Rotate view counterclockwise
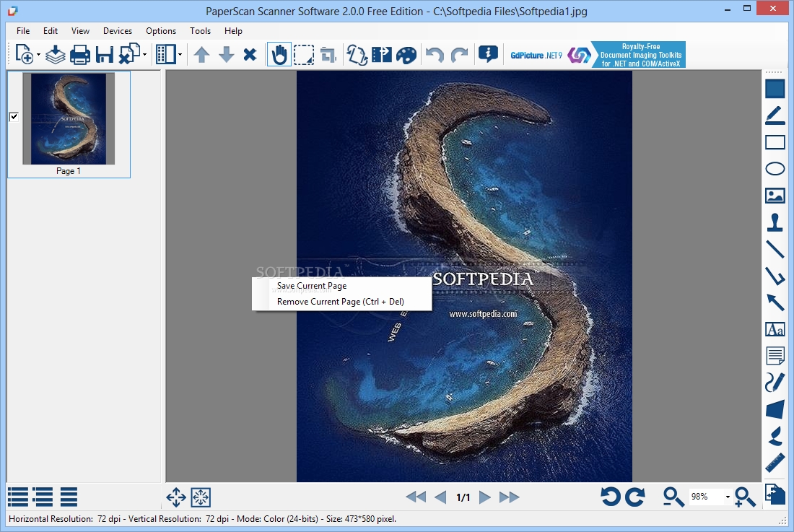Image resolution: width=794 pixels, height=532 pixels. [x=610, y=497]
